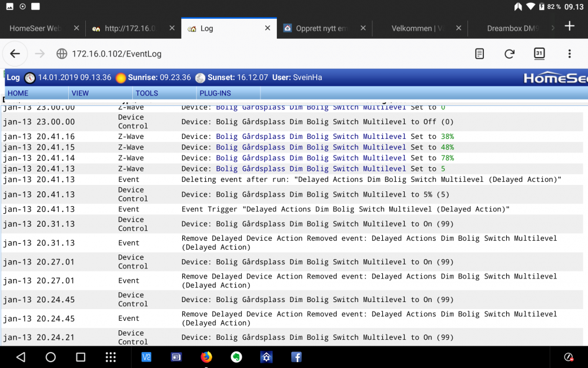Image resolution: width=588 pixels, height=368 pixels.
Task: Expand hidden tabs with the right chevron
Action: click(x=553, y=28)
